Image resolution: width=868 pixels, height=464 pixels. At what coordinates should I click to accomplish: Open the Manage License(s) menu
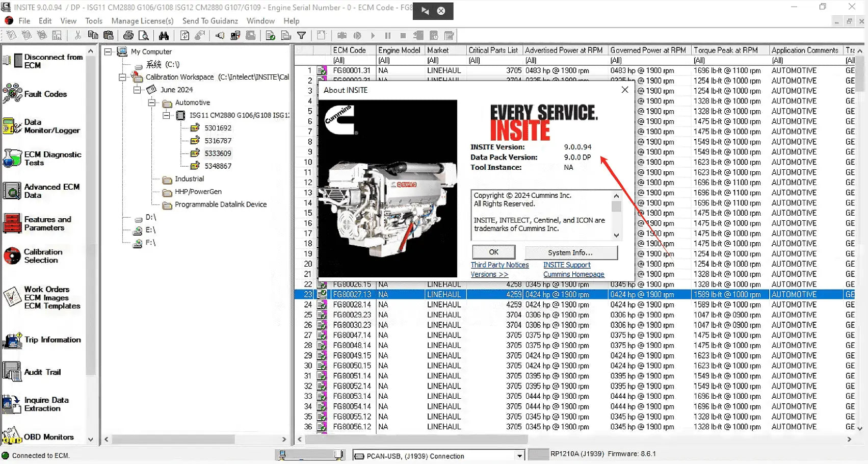142,21
